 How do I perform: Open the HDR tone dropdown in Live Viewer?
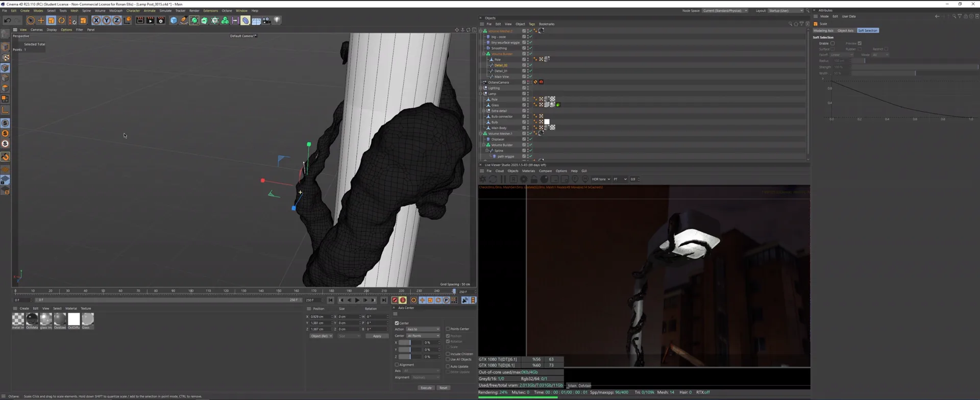[601, 179]
